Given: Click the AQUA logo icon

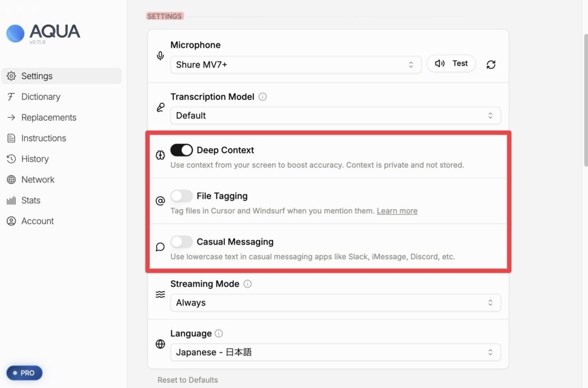Looking at the screenshot, I should point(16,33).
